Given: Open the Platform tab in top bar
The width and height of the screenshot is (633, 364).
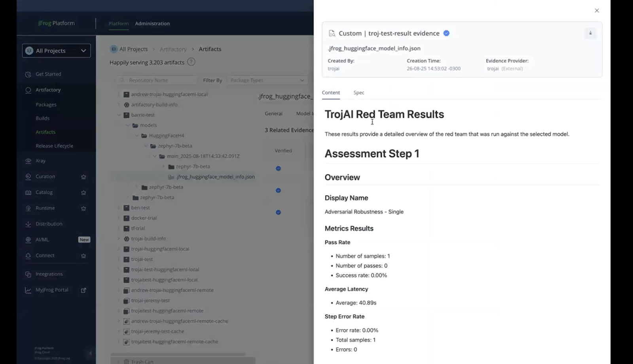Looking at the screenshot, I should click(x=119, y=23).
